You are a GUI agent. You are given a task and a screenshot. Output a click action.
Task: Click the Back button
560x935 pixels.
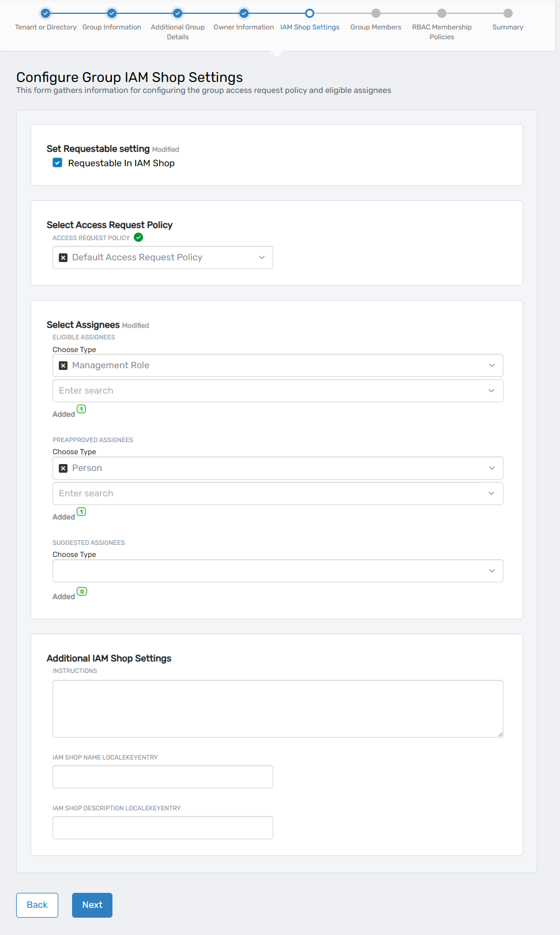click(37, 905)
